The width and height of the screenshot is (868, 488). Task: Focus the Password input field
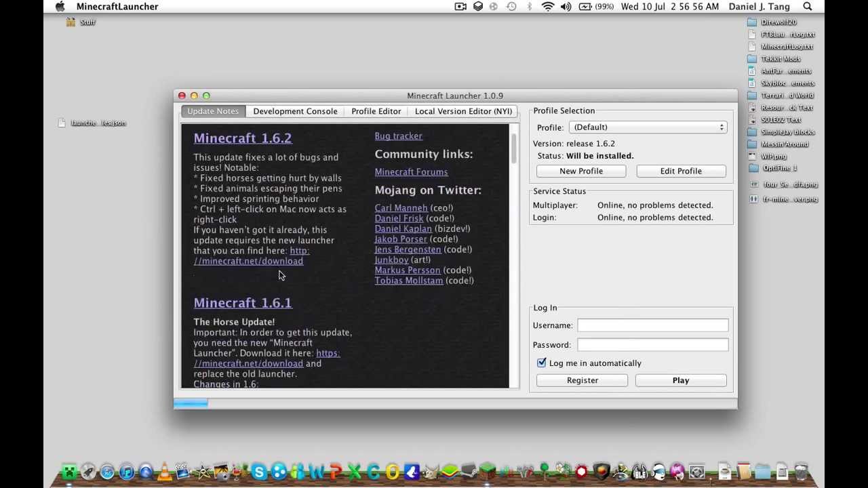coord(652,345)
